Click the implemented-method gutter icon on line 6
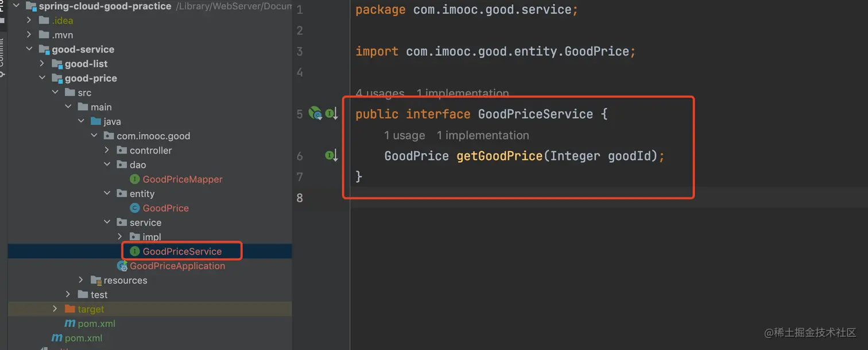The width and height of the screenshot is (868, 350). click(x=331, y=155)
